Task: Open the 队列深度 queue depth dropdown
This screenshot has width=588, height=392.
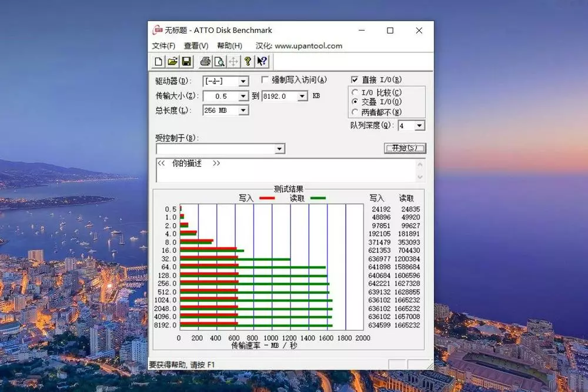Action: (x=420, y=126)
